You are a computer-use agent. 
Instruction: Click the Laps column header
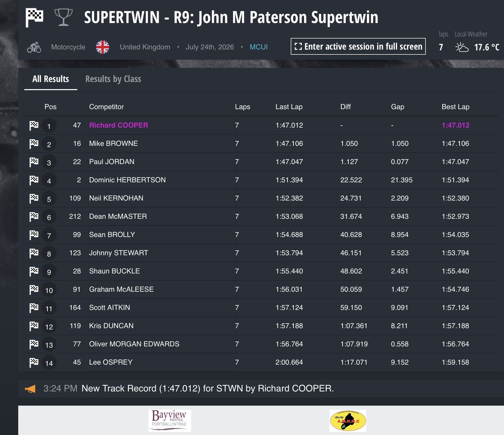[243, 107]
